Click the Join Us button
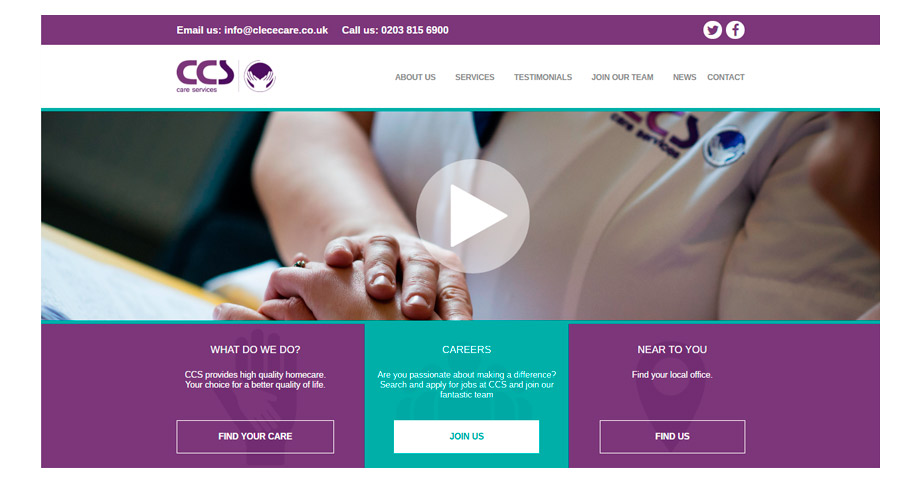 466,436
